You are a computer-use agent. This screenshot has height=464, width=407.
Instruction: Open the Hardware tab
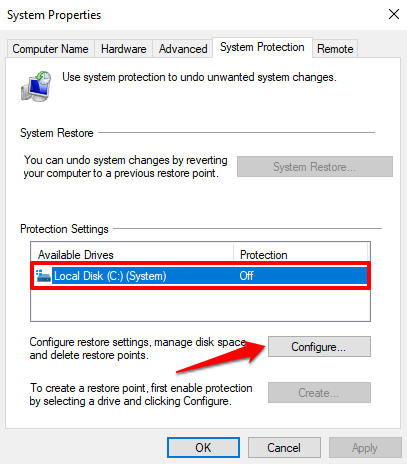pos(123,49)
